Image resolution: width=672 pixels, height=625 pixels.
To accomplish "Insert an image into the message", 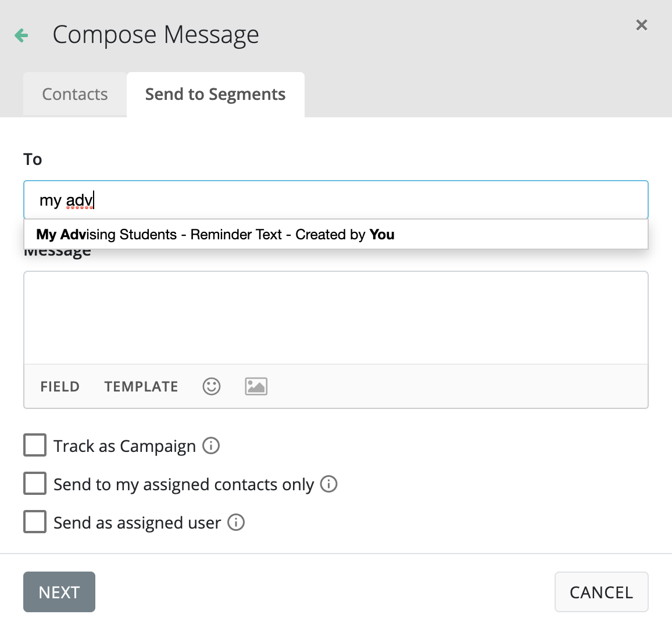I will pos(256,386).
